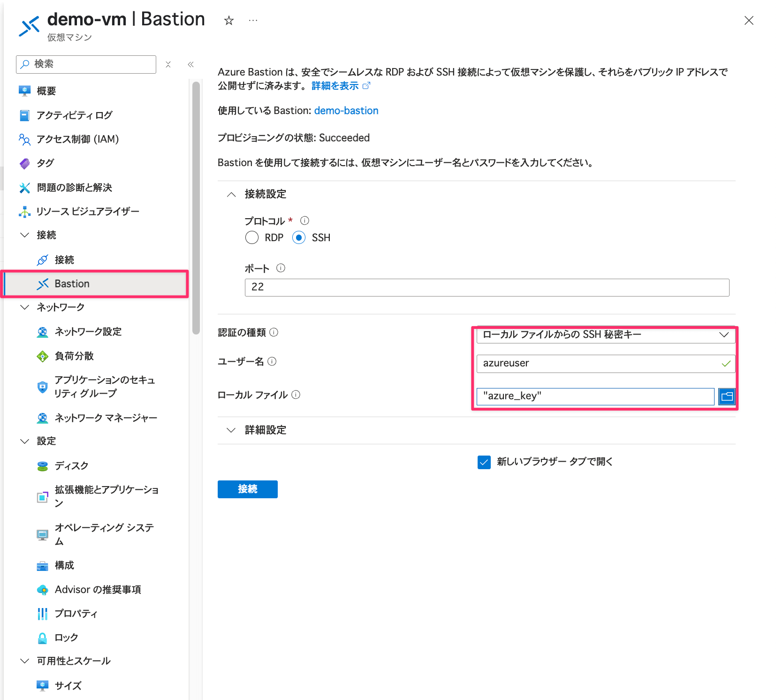Viewport: 776px width, 700px height.
Task: Open the 詳細を表示 link
Action: point(335,85)
